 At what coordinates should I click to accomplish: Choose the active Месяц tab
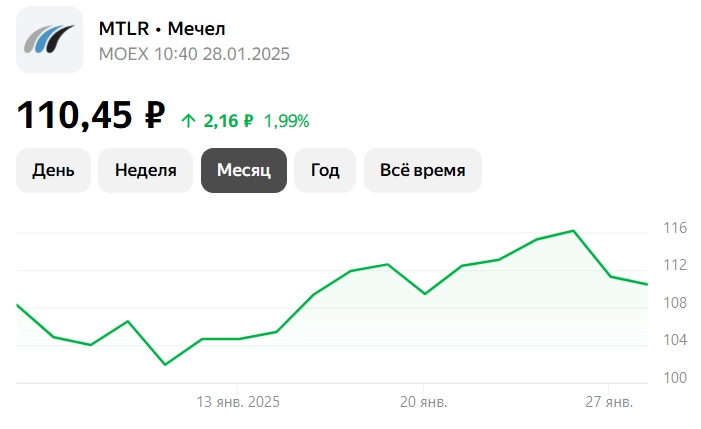tap(244, 170)
